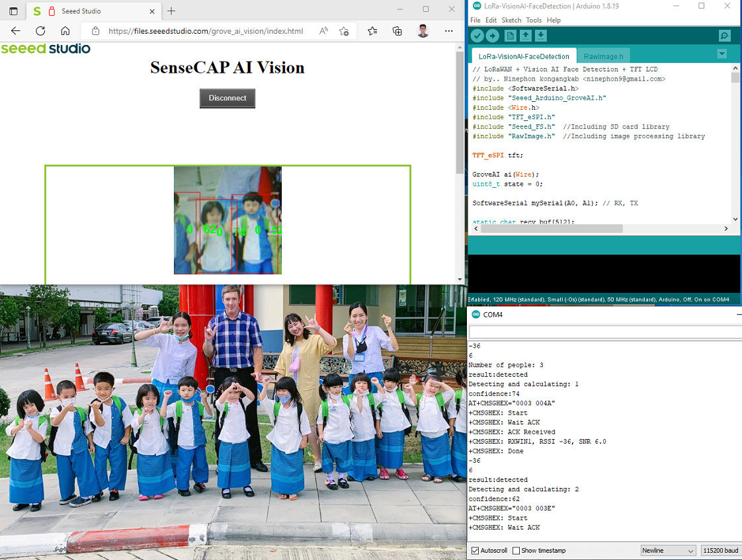Go back in the Edge browser
The height and width of the screenshot is (560, 742).
click(x=16, y=31)
